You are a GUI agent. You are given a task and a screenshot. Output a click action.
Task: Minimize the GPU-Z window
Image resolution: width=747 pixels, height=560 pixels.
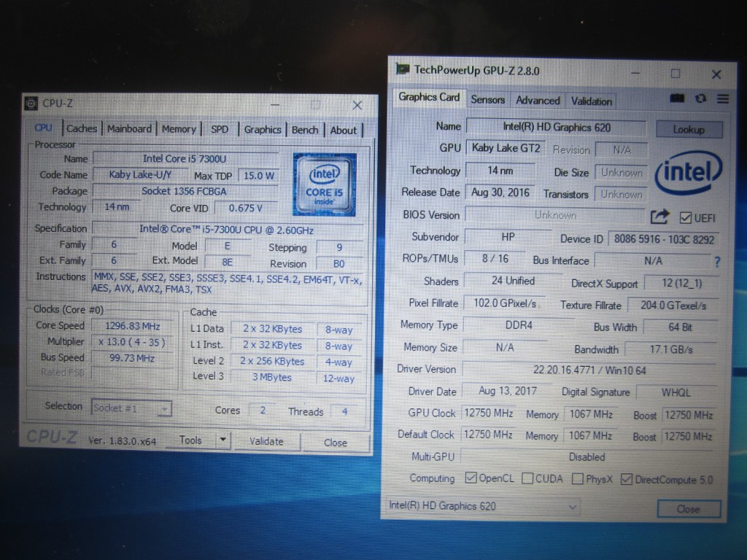(x=635, y=73)
